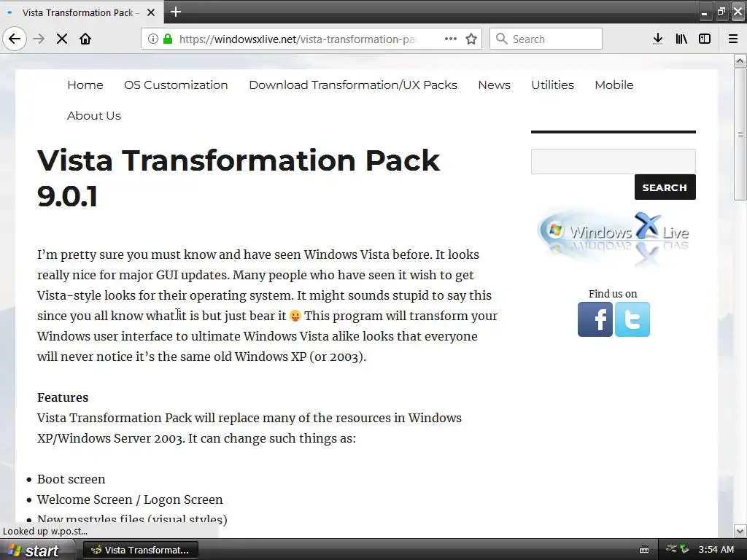Open the downloads arrow panel
Image resolution: width=747 pixels, height=560 pixels.
[658, 39]
